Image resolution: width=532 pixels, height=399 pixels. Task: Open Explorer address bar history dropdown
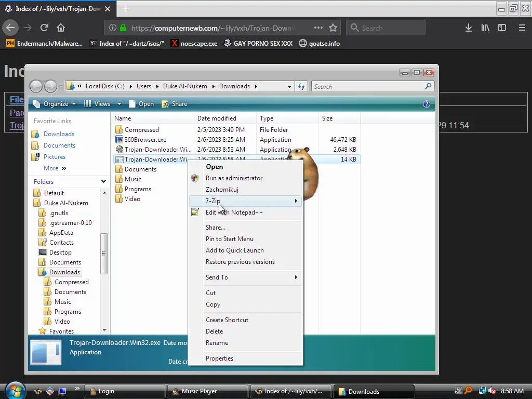tap(289, 87)
